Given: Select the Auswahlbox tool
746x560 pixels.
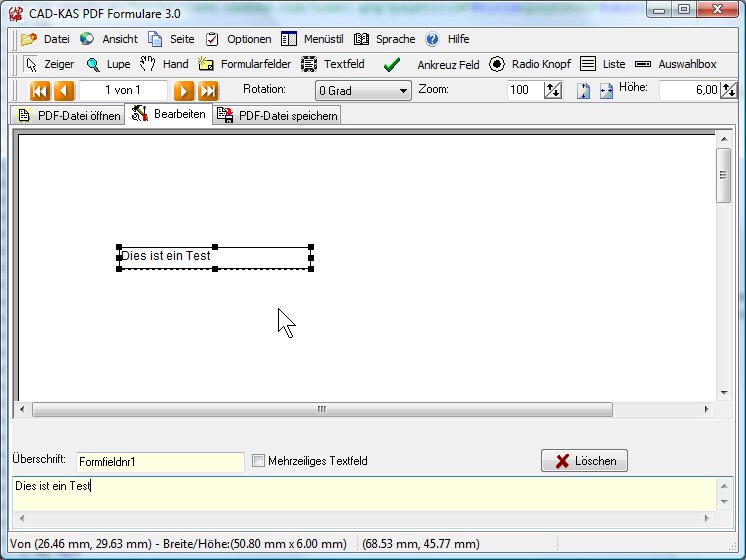Looking at the screenshot, I should (676, 64).
